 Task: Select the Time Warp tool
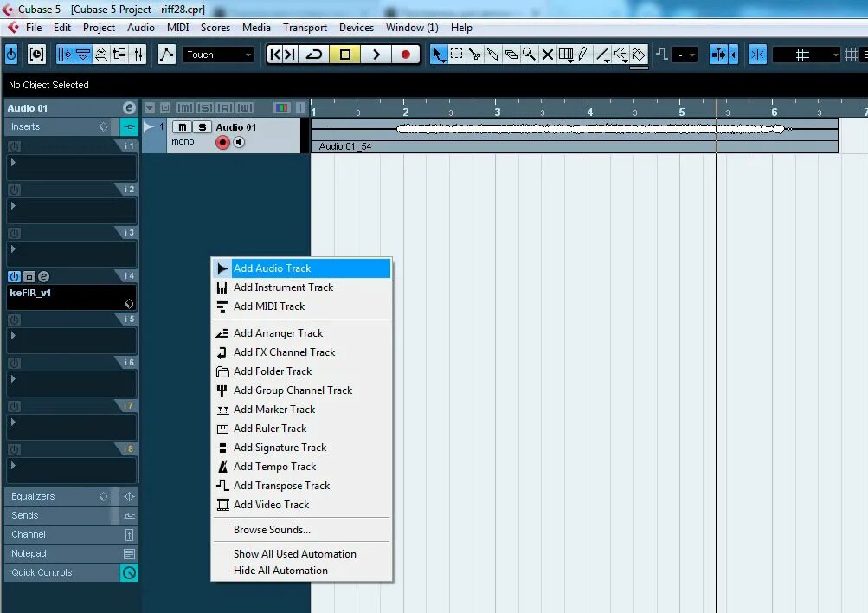tap(566, 55)
